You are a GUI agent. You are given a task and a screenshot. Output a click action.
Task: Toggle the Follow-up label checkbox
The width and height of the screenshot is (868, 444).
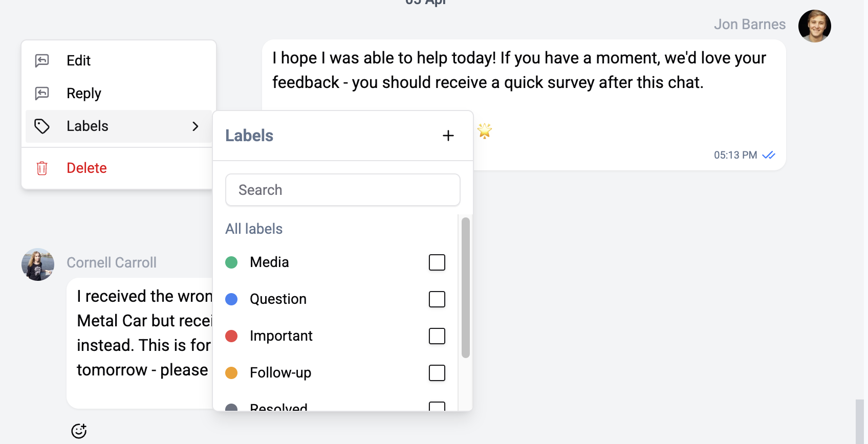pos(437,373)
